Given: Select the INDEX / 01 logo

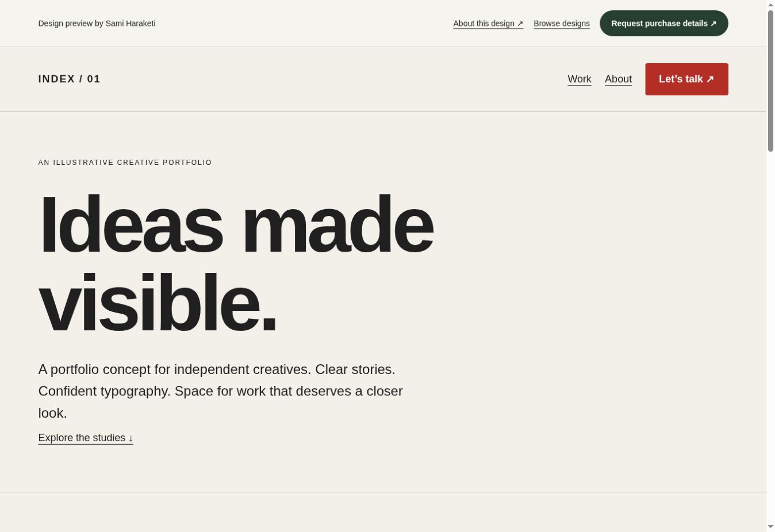Looking at the screenshot, I should (70, 79).
